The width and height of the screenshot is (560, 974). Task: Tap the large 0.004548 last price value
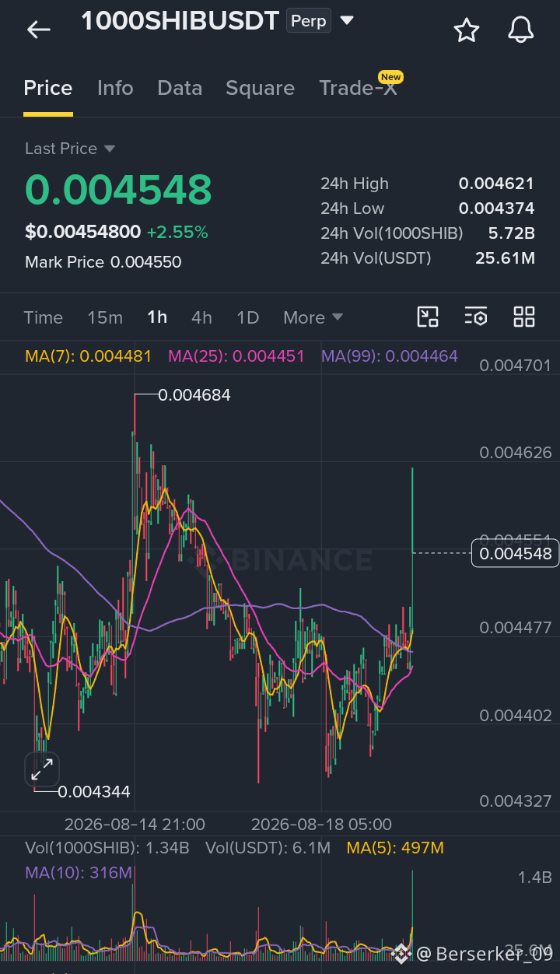point(118,189)
